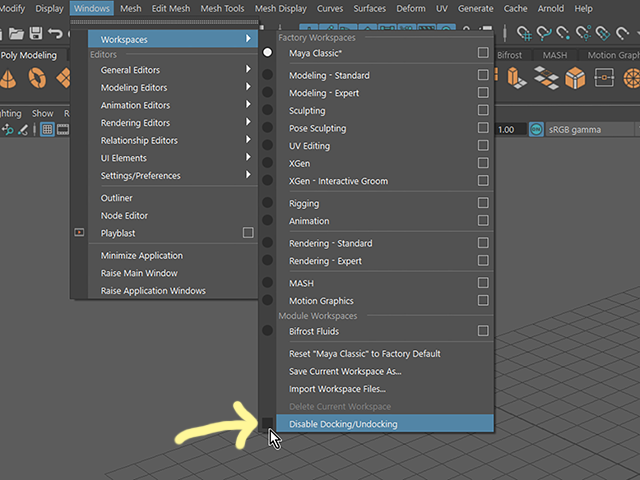Switch to the Bifrost shelf tab

(509, 55)
